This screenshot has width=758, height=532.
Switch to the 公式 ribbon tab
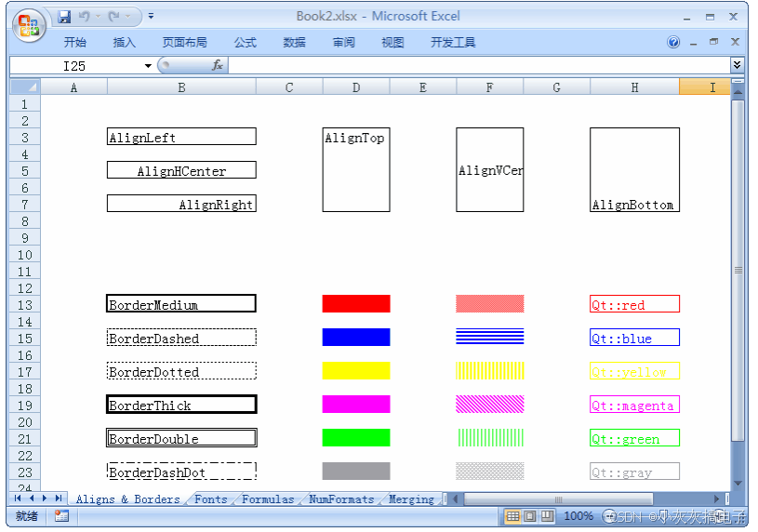pos(246,43)
